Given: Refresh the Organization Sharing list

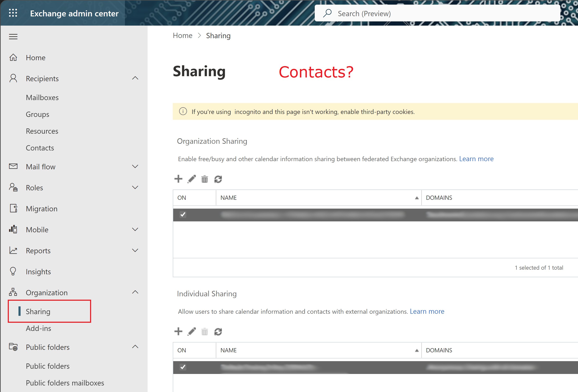Looking at the screenshot, I should [218, 179].
